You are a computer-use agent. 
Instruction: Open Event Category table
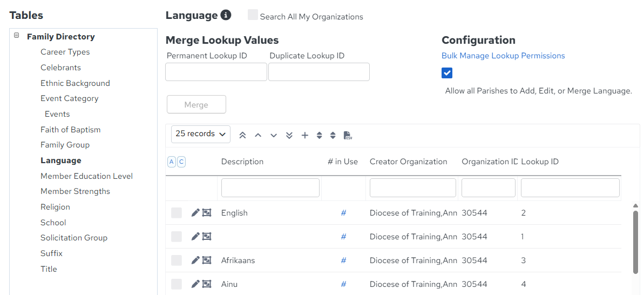(70, 99)
